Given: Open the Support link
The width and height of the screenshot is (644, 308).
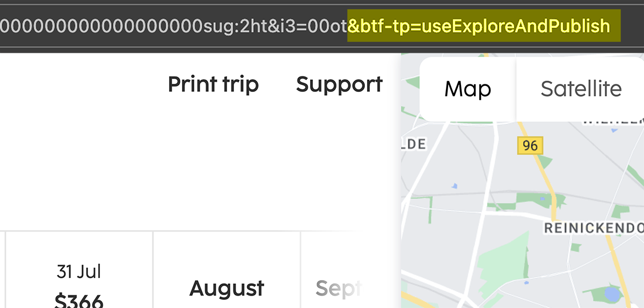Looking at the screenshot, I should click(x=339, y=84).
